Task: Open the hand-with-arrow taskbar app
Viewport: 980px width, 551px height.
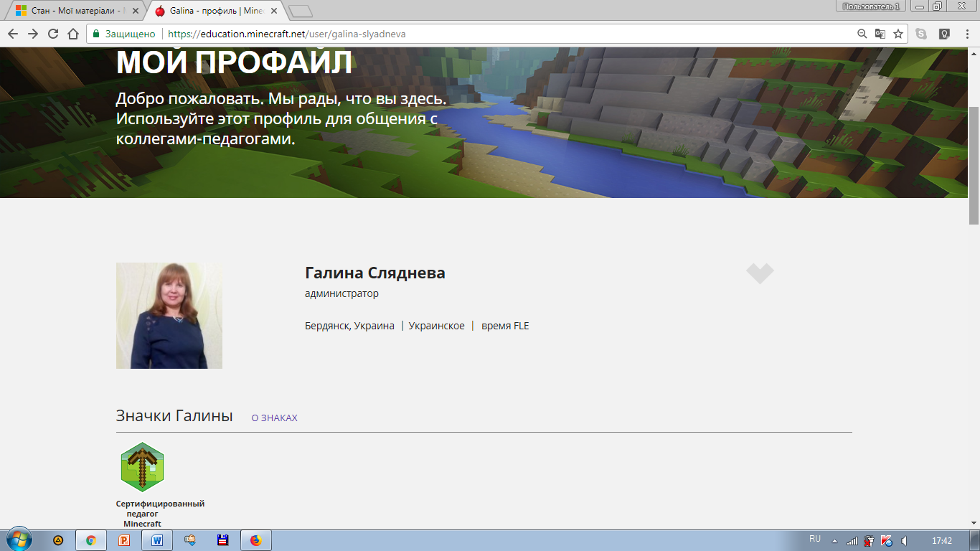Action: [x=190, y=540]
